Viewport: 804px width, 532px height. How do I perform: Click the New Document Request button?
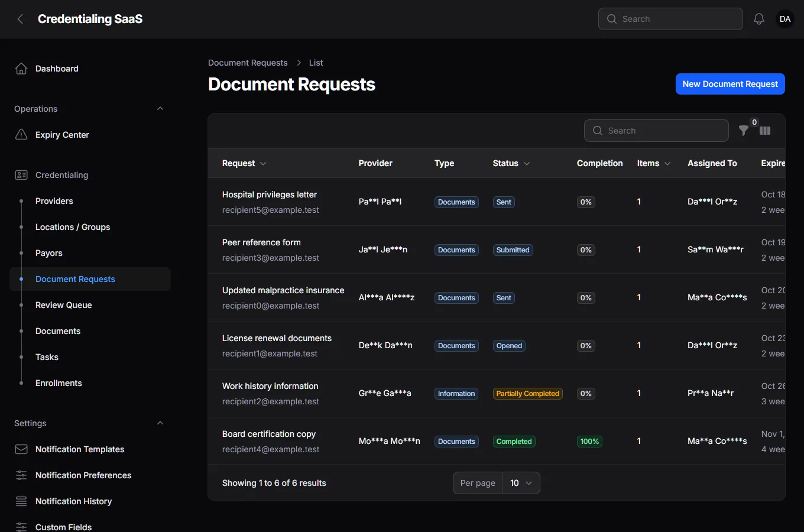pos(730,84)
